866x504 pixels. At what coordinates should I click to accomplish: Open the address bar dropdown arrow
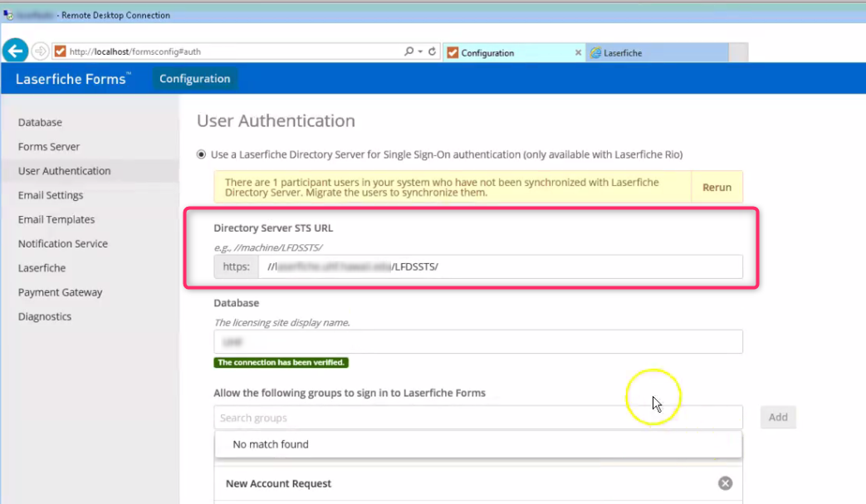point(420,51)
